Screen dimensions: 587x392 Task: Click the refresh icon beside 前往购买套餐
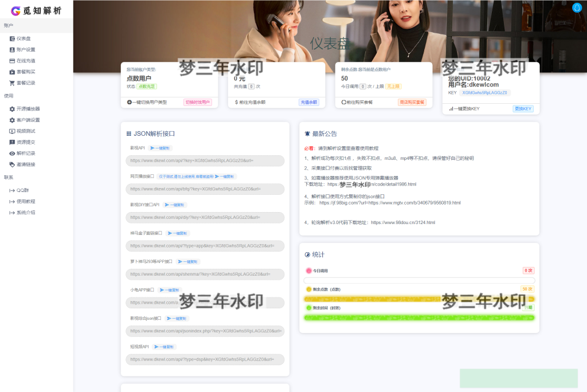coord(344,102)
